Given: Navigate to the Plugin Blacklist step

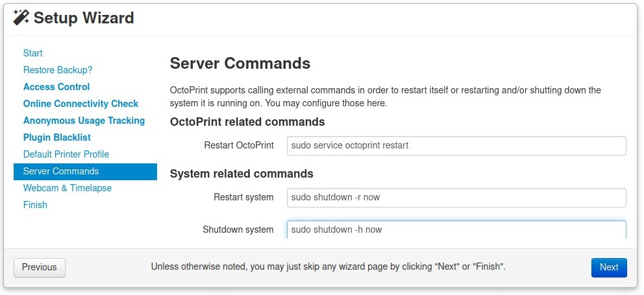Looking at the screenshot, I should (x=57, y=137).
